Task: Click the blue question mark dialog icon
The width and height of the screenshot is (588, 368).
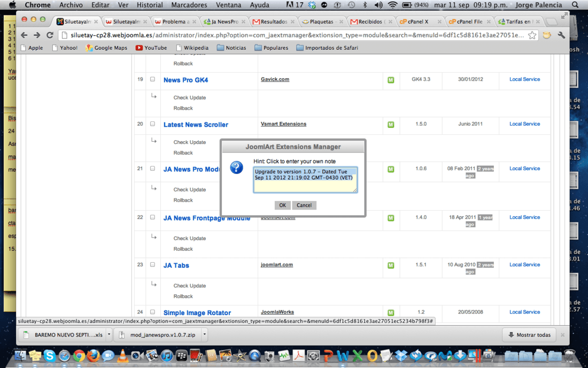Action: coord(237,167)
